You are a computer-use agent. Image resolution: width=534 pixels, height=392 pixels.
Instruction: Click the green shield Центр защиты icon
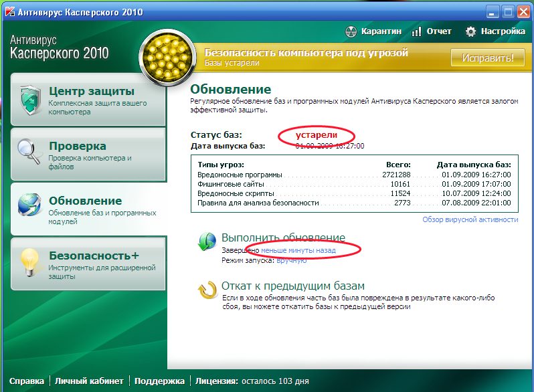31,100
